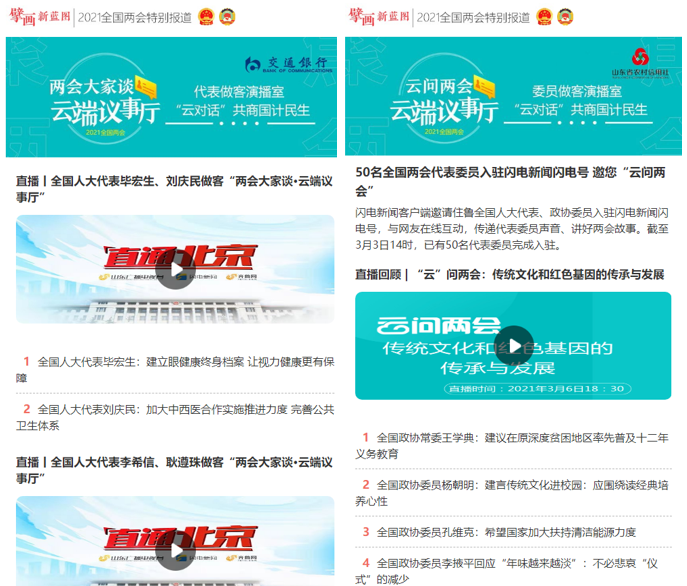Open headline 直播回顾 传统文化和红色基因的传承与发展
This screenshot has height=586, width=687.
[x=510, y=275]
